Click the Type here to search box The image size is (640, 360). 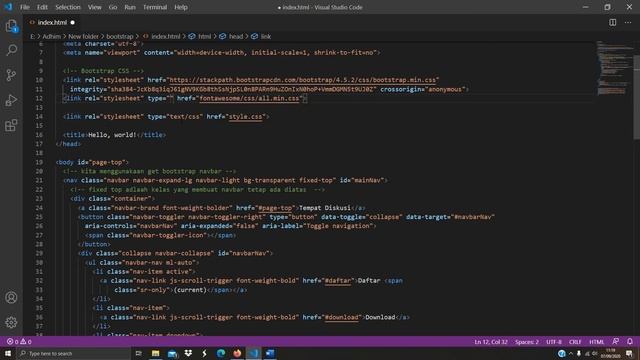coord(73,353)
